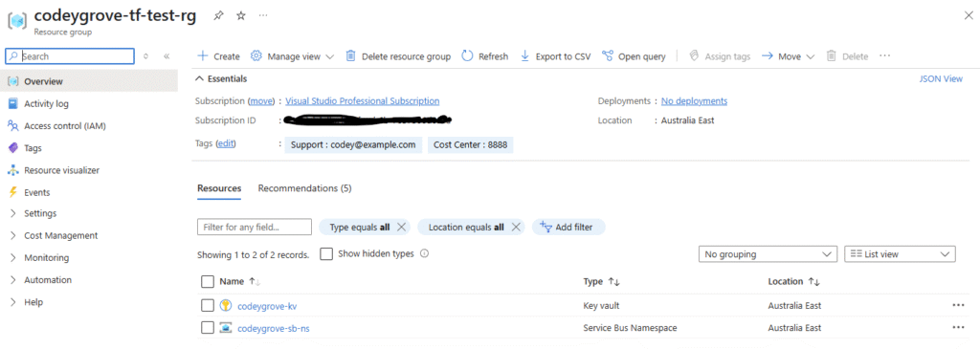This screenshot has height=349, width=980.
Task: Switch to the Resources tab
Action: [219, 188]
